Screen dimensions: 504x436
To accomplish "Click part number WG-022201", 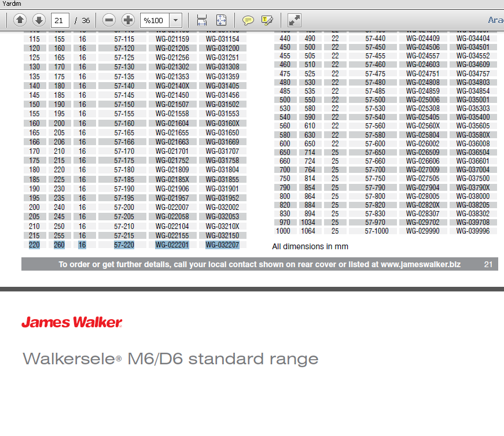I will 172,245.
